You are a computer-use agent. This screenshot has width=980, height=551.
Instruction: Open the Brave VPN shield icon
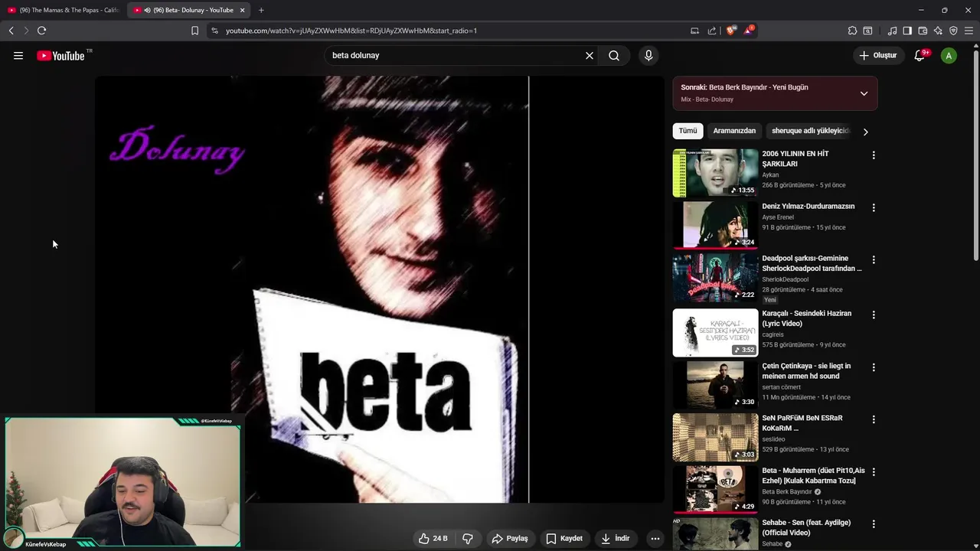click(x=953, y=31)
